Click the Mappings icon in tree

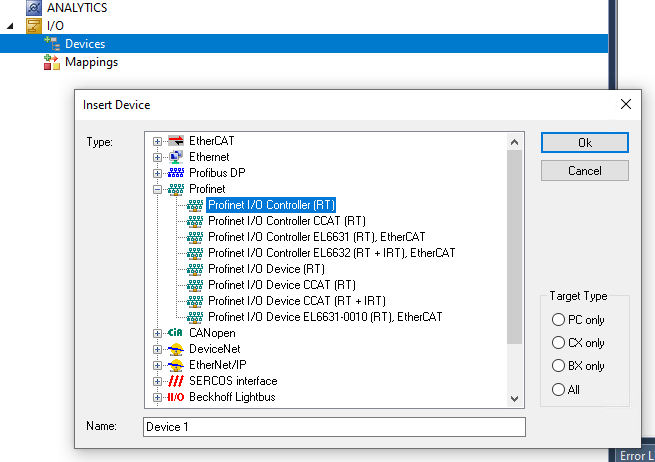click(x=52, y=62)
